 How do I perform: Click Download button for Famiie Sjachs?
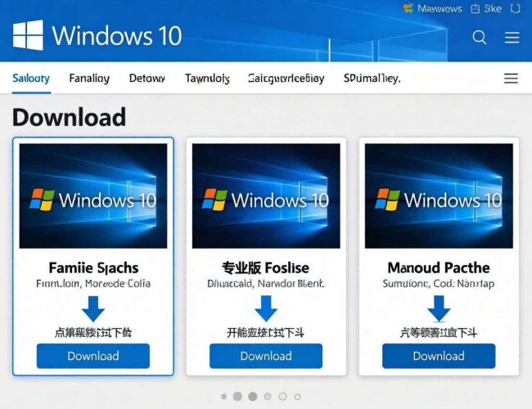(93, 356)
